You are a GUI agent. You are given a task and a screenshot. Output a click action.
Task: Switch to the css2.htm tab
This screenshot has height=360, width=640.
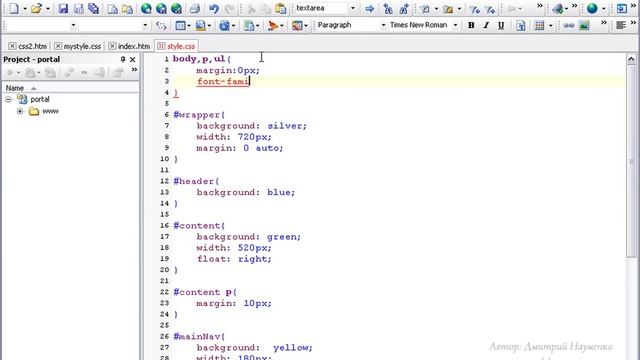pos(33,47)
